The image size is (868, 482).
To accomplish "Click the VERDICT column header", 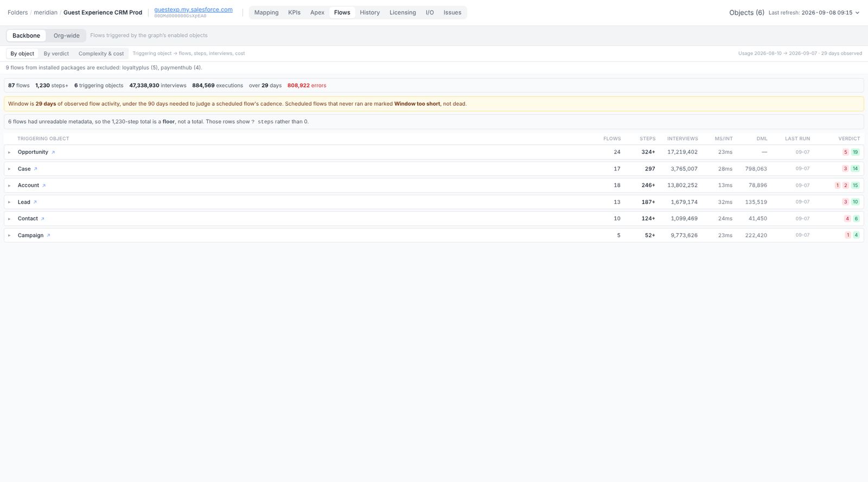I will click(x=849, y=139).
